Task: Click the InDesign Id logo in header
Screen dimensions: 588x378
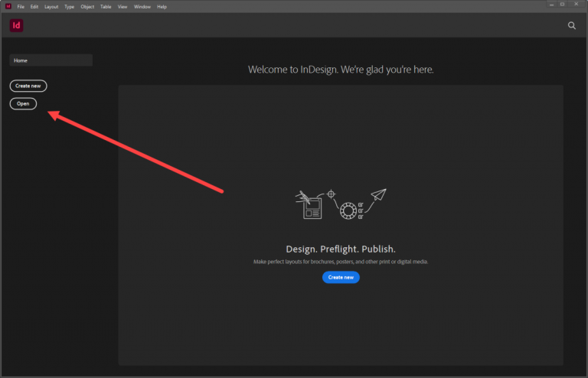Action: [16, 25]
